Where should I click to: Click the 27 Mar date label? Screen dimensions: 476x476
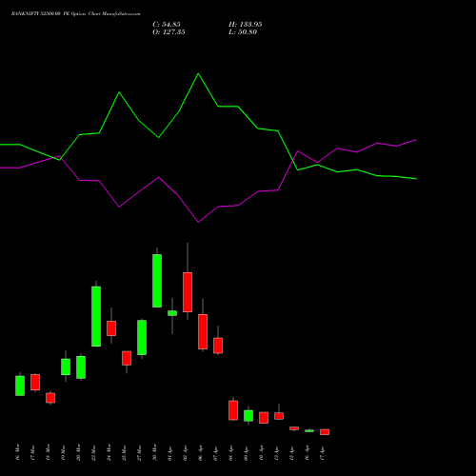(x=139, y=452)
